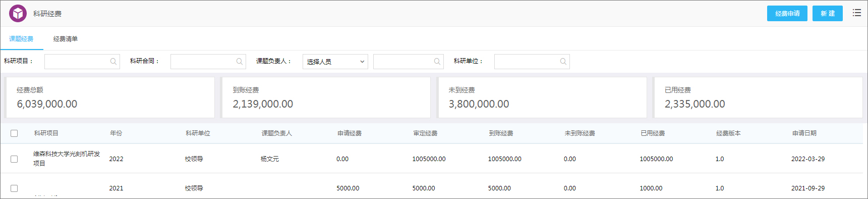The width and height of the screenshot is (868, 199).
Task: Focus the input beside 选择人员 dropdown
Action: [x=409, y=62]
